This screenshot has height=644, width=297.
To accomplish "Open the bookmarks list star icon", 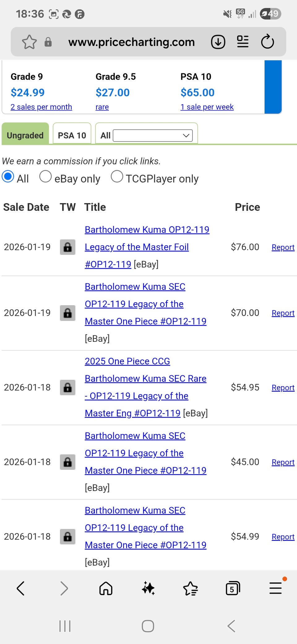I will [190, 588].
